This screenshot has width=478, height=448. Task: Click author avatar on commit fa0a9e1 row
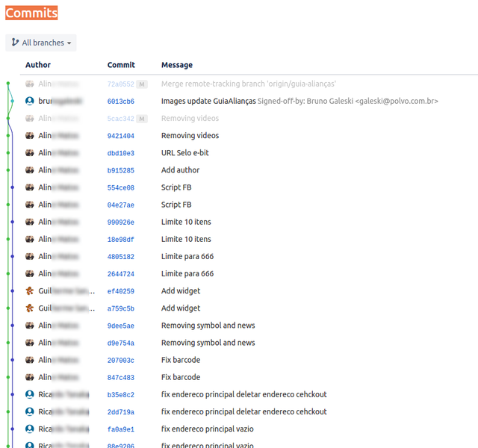[x=30, y=429]
